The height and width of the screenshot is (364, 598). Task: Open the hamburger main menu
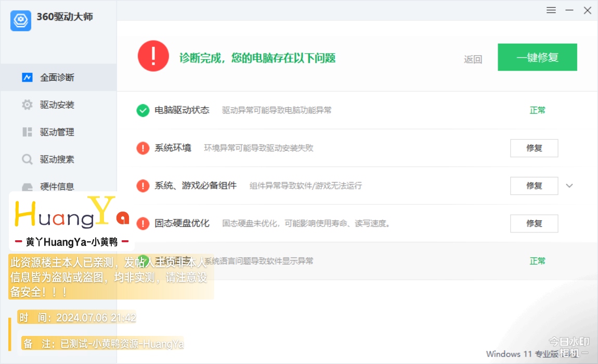pos(551,10)
